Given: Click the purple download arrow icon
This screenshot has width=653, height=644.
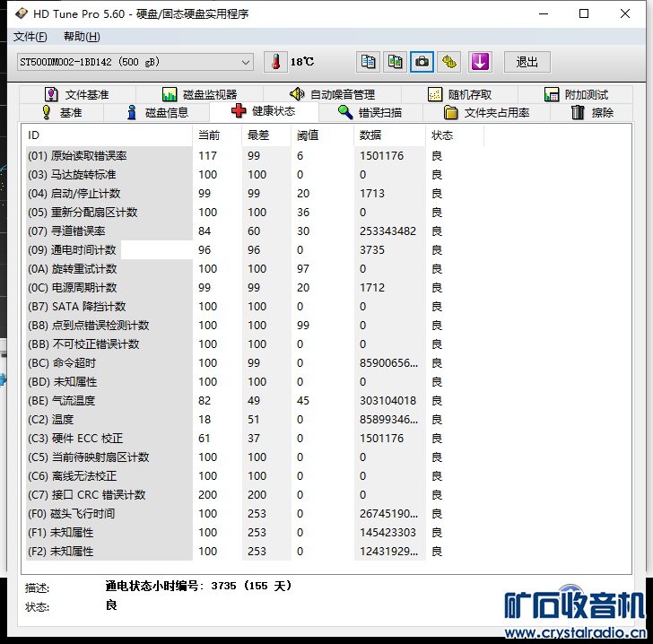Looking at the screenshot, I should (x=480, y=62).
